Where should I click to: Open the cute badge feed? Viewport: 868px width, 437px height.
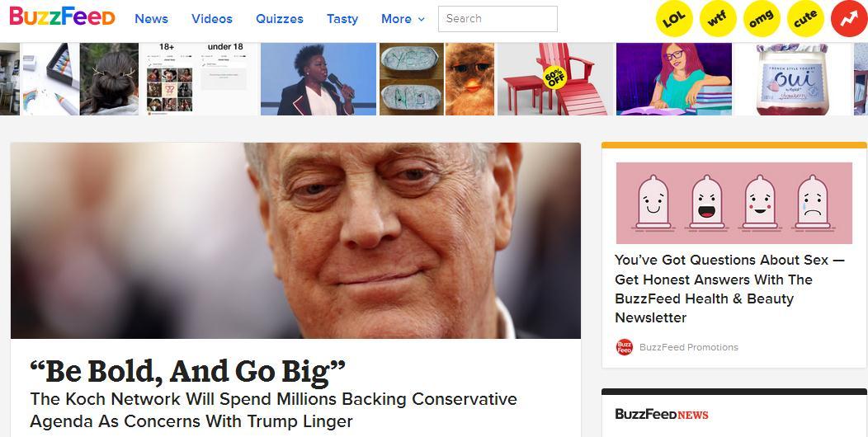(805, 18)
